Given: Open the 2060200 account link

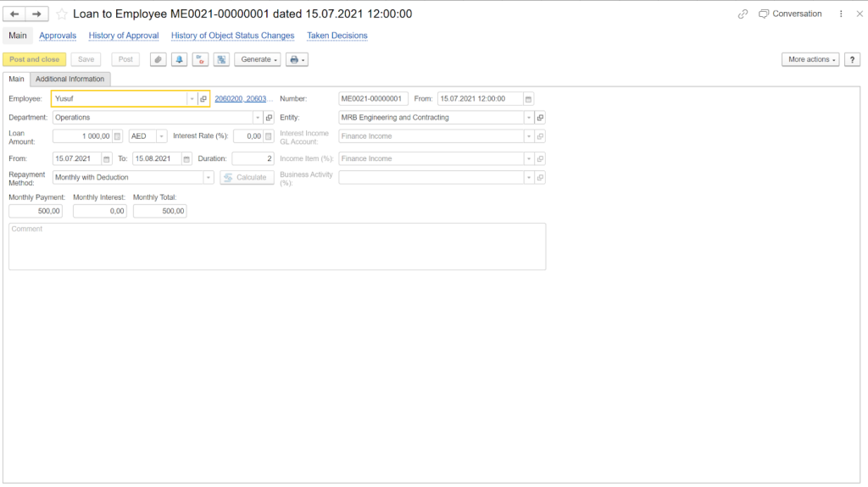Looking at the screenshot, I should tap(229, 99).
